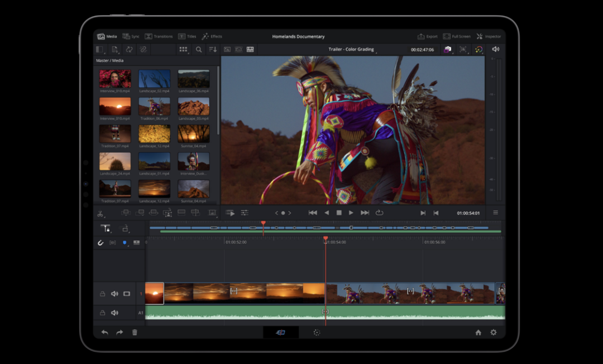This screenshot has height=364, width=603.
Task: Toggle timeline snapping magnet
Action: (101, 243)
